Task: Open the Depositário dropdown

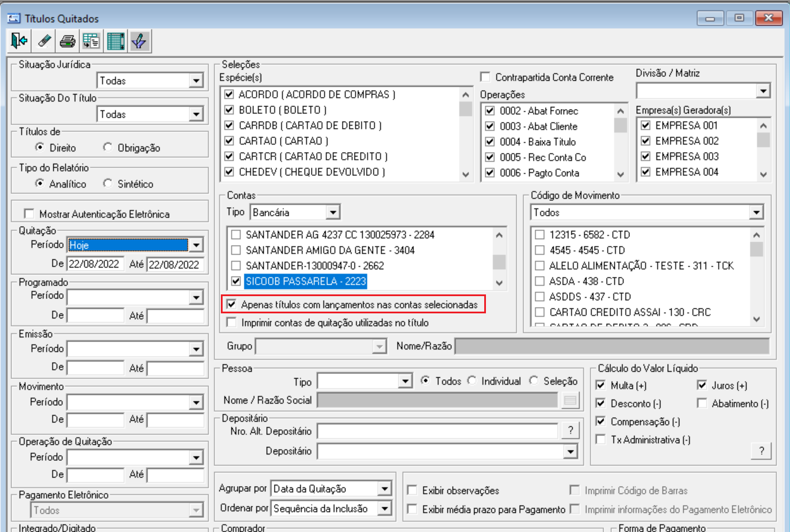Action: pos(570,452)
